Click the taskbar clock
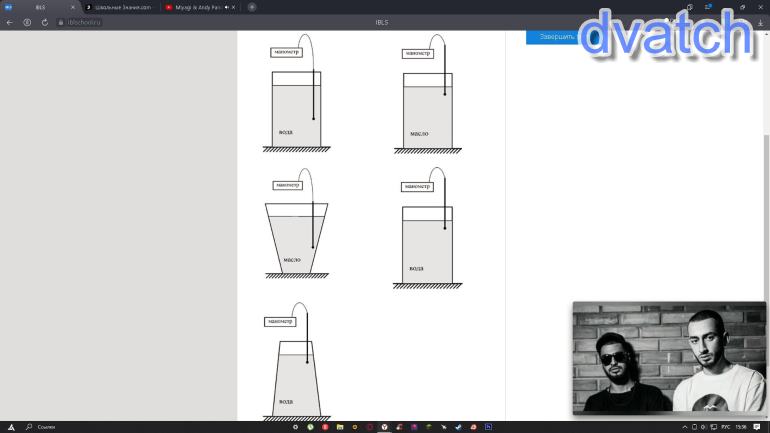 pyautogui.click(x=741, y=427)
